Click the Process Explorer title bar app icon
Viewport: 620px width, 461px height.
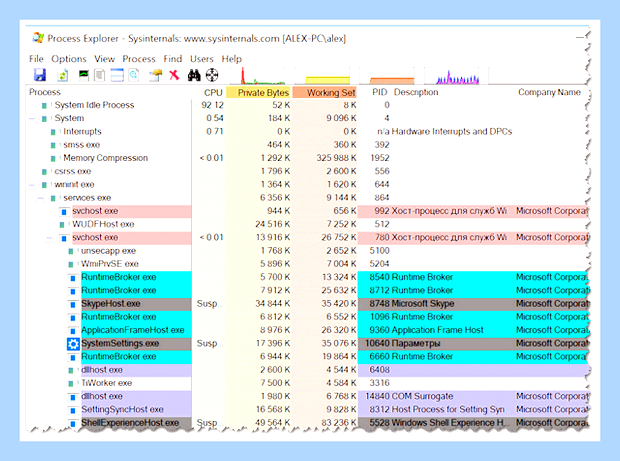coord(38,38)
